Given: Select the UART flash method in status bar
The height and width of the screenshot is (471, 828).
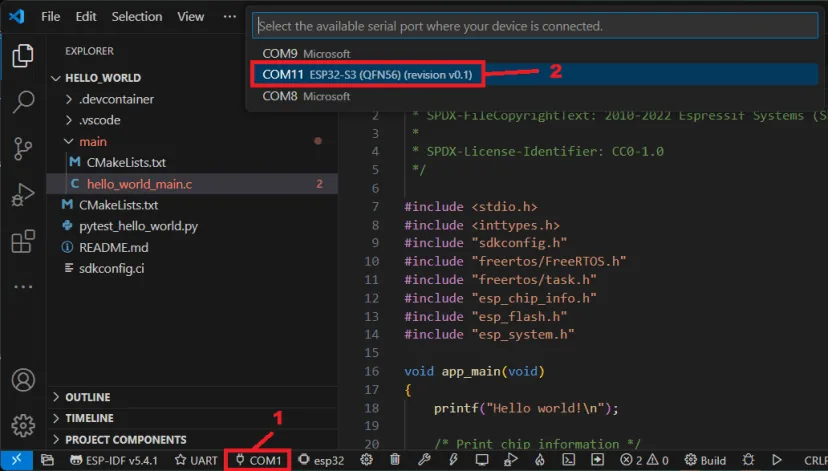Looking at the screenshot, I should pos(196,460).
